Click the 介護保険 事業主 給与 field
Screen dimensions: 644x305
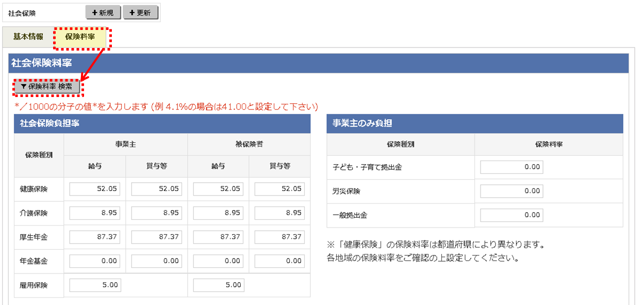pyautogui.click(x=95, y=213)
